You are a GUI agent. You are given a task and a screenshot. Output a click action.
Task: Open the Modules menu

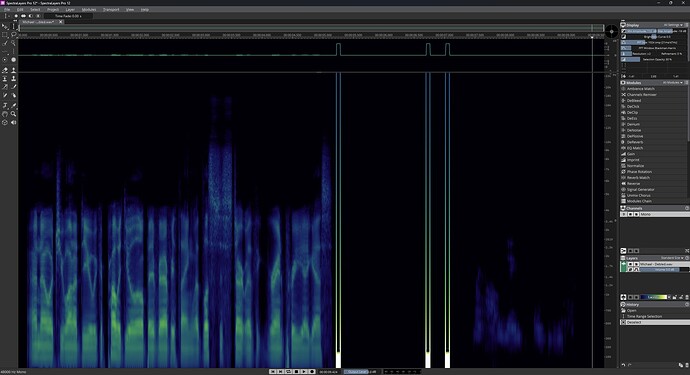coord(89,9)
